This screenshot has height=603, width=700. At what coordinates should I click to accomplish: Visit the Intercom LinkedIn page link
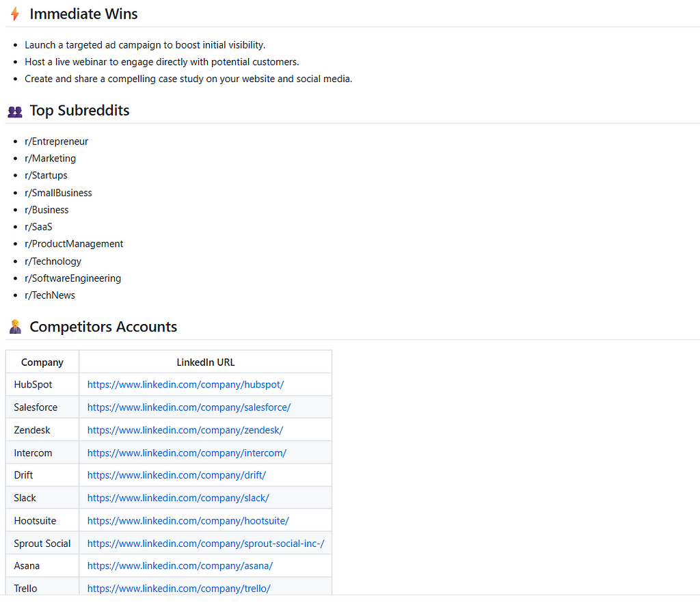coord(187,453)
